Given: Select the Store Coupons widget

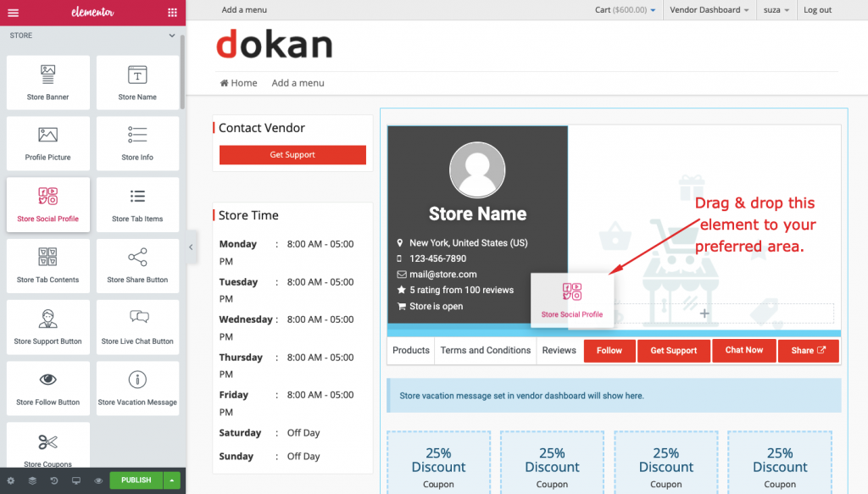Looking at the screenshot, I should [x=48, y=446].
